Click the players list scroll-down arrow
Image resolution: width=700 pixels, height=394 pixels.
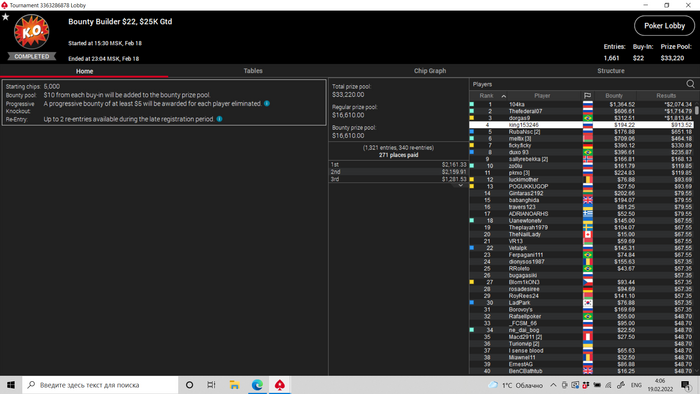tap(696, 371)
